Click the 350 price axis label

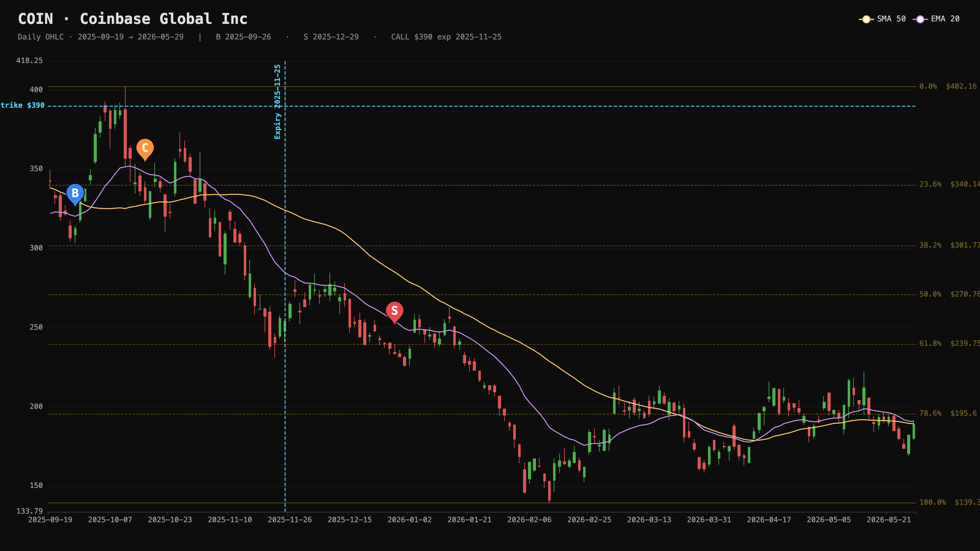point(36,169)
